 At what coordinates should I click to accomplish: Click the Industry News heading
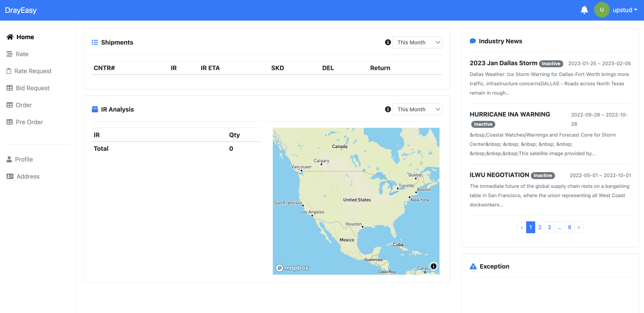click(x=500, y=41)
